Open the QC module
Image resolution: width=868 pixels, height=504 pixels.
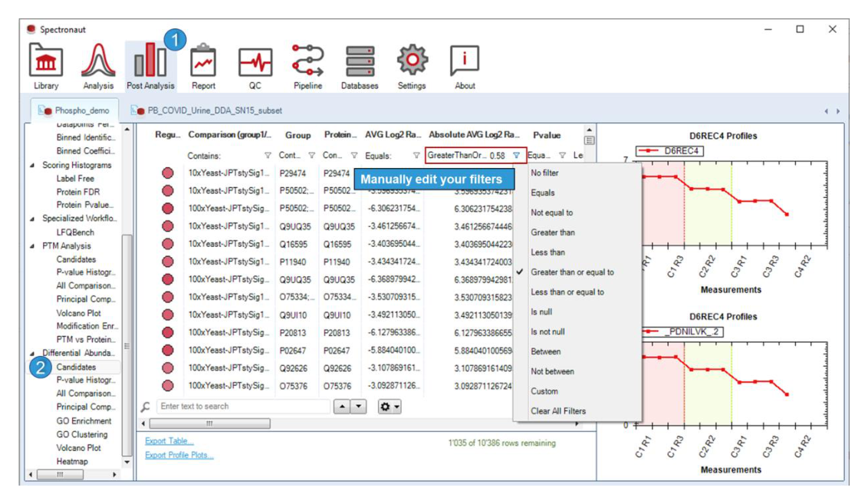pos(255,67)
